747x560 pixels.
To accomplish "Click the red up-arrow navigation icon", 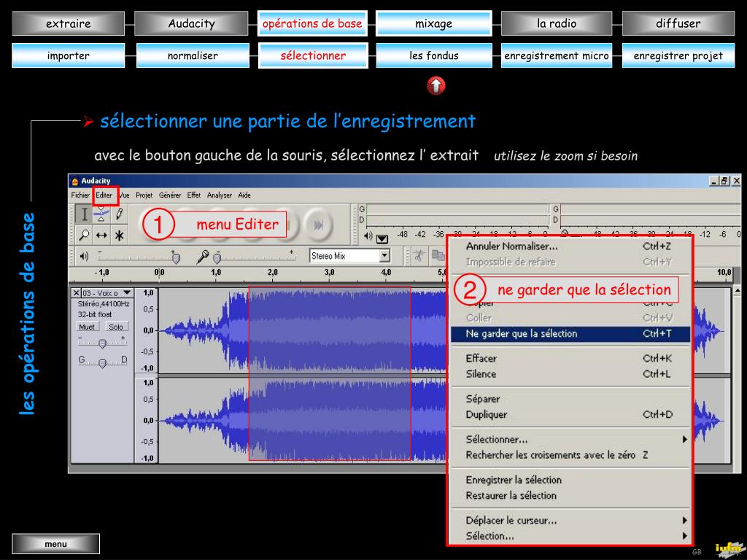I will (x=436, y=86).
